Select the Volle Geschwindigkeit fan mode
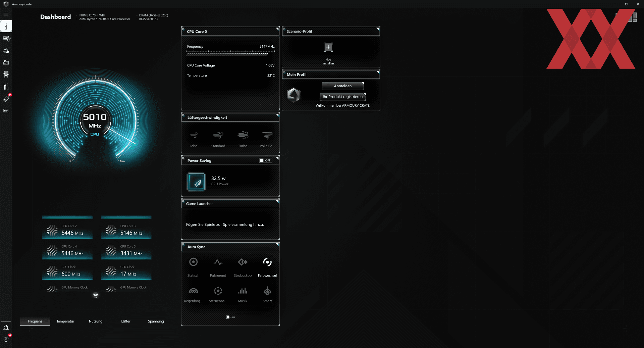 pyautogui.click(x=267, y=139)
